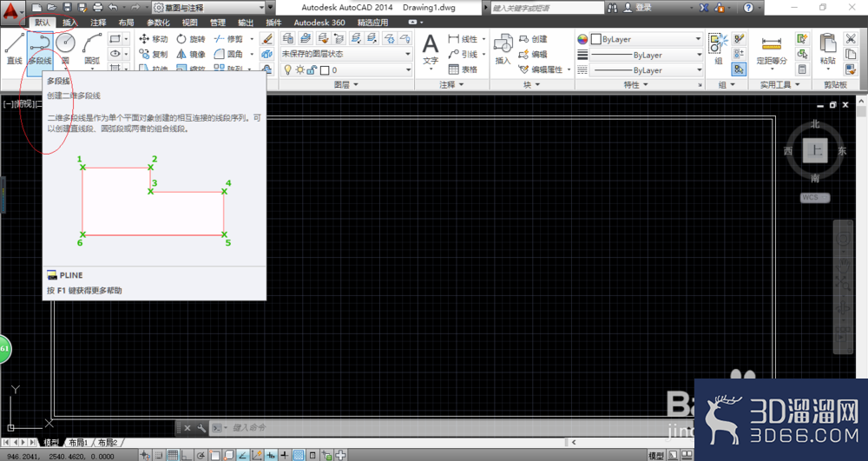Click the 旋转 (Rotate) tool
Image resolution: width=868 pixels, height=461 pixels.
pyautogui.click(x=191, y=39)
